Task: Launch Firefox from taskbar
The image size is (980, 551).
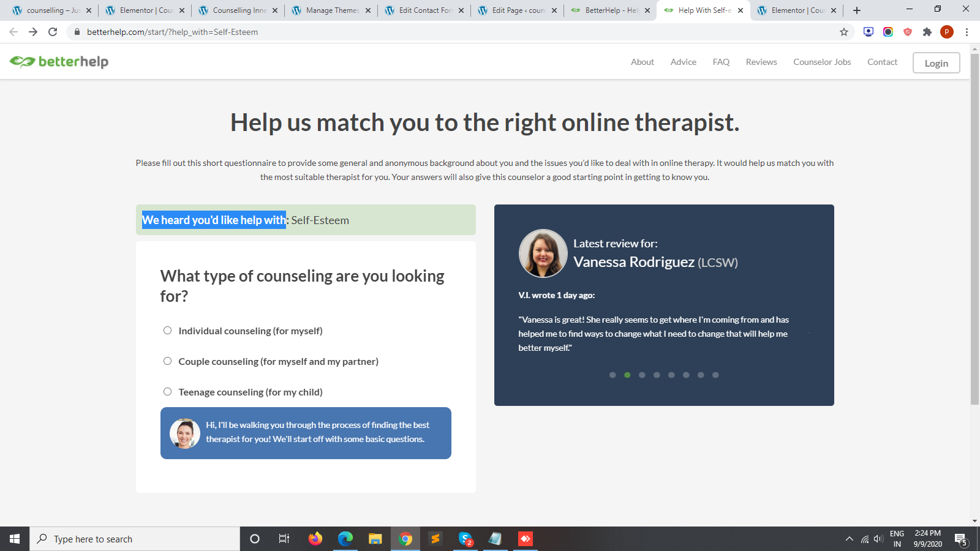Action: point(315,539)
